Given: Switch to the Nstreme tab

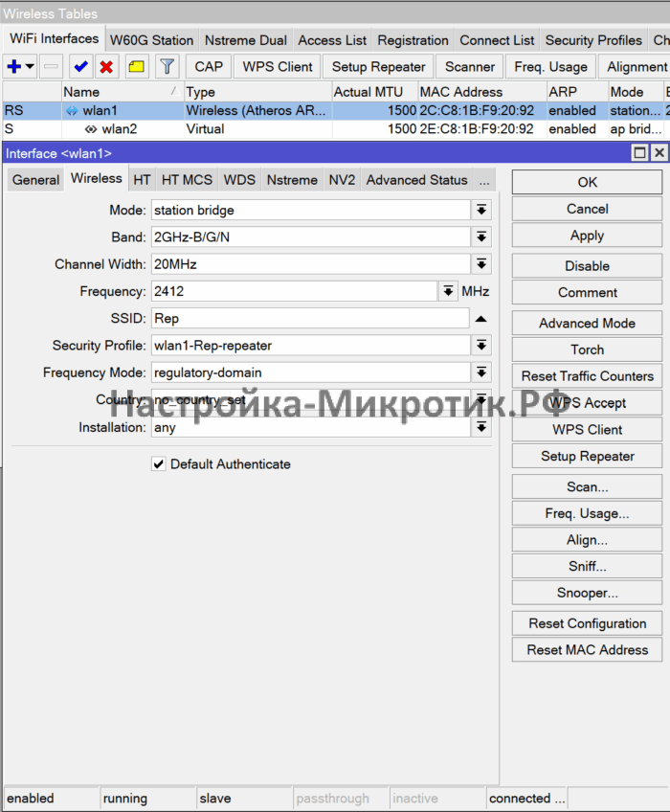Looking at the screenshot, I should click(x=292, y=180).
